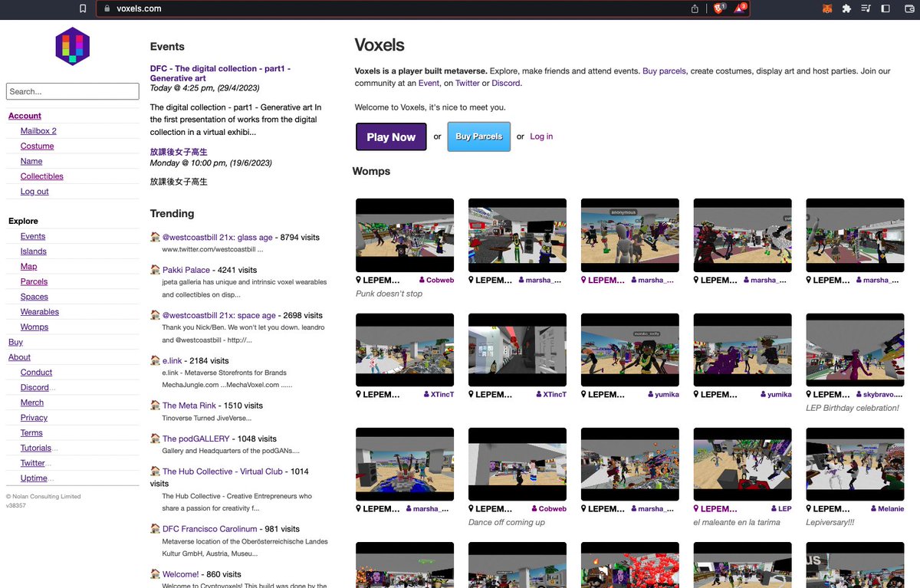Click the Play Now button

pyautogui.click(x=391, y=136)
